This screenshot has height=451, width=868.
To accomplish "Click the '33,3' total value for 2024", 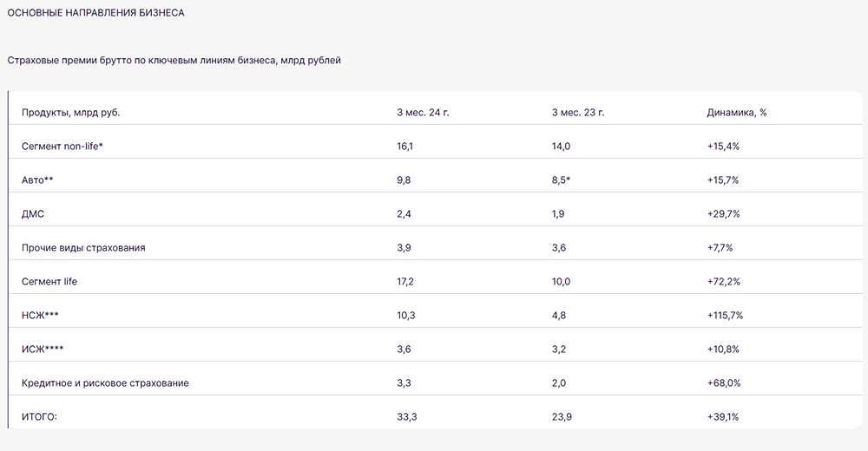I will [x=405, y=417].
